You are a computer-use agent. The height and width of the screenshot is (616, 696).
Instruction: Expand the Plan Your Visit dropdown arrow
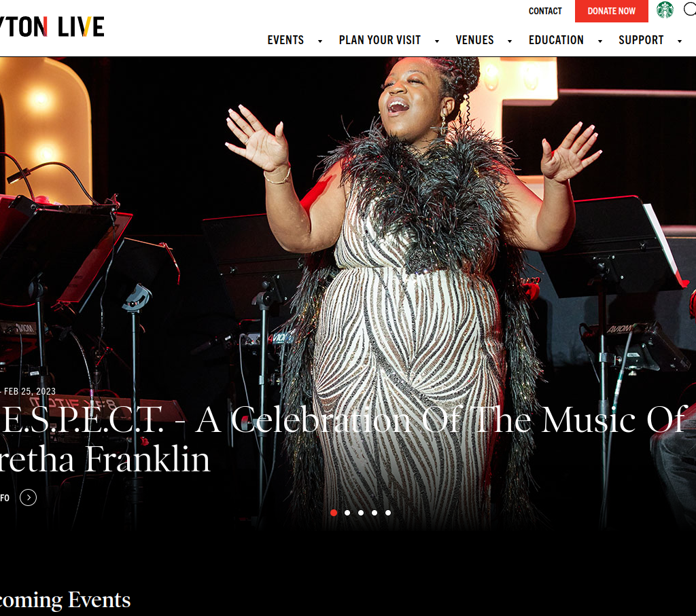(x=437, y=41)
